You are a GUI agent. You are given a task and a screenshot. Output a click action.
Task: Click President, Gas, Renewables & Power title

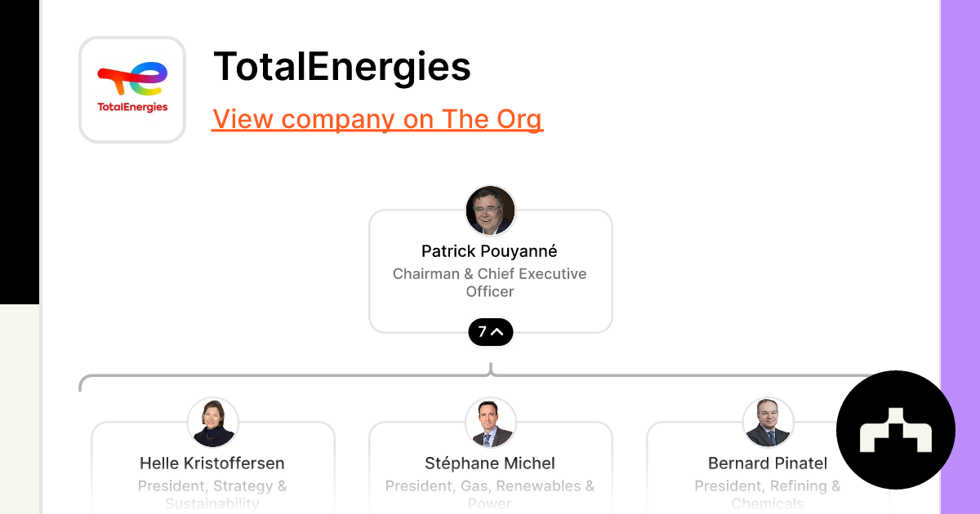coord(490,494)
